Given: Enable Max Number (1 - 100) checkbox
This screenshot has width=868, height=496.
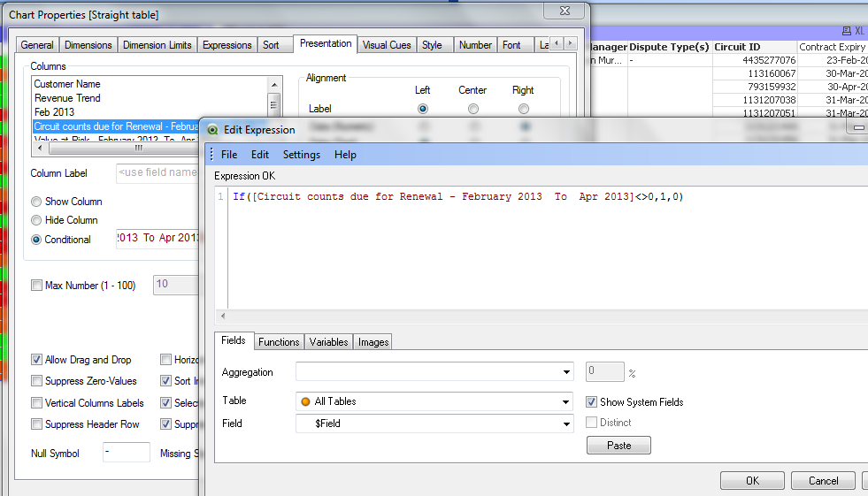Looking at the screenshot, I should click(36, 286).
